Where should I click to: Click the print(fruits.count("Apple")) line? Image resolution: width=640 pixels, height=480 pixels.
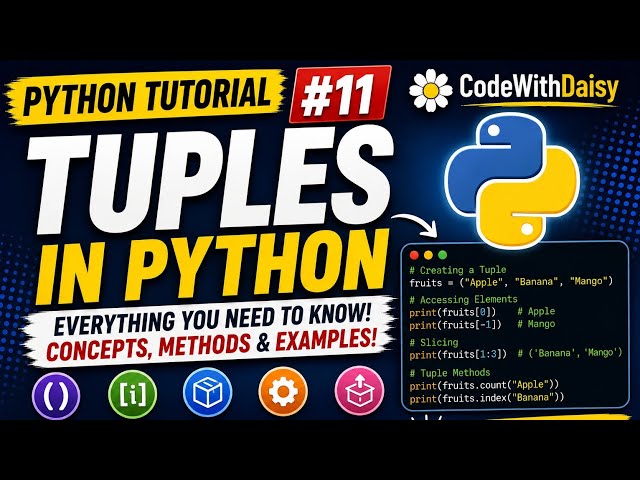click(484, 385)
